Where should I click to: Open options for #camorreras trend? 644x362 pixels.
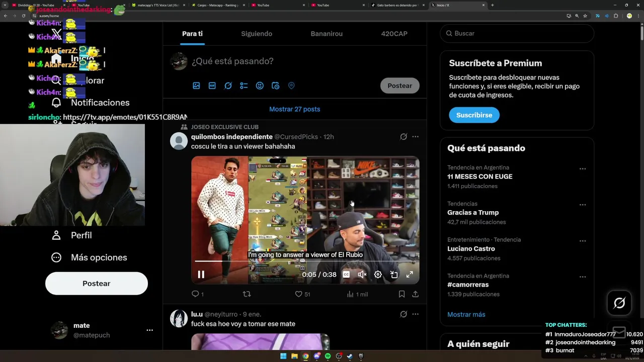coord(583,277)
